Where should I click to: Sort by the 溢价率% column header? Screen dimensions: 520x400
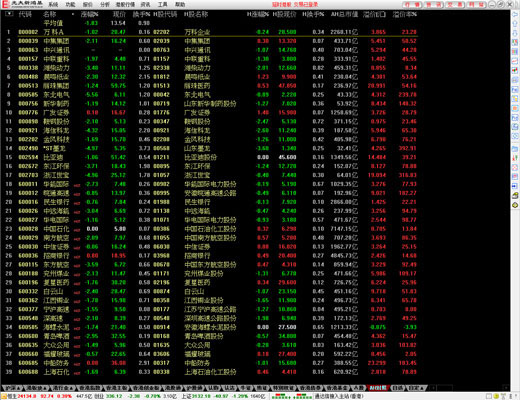pyautogui.click(x=405, y=14)
